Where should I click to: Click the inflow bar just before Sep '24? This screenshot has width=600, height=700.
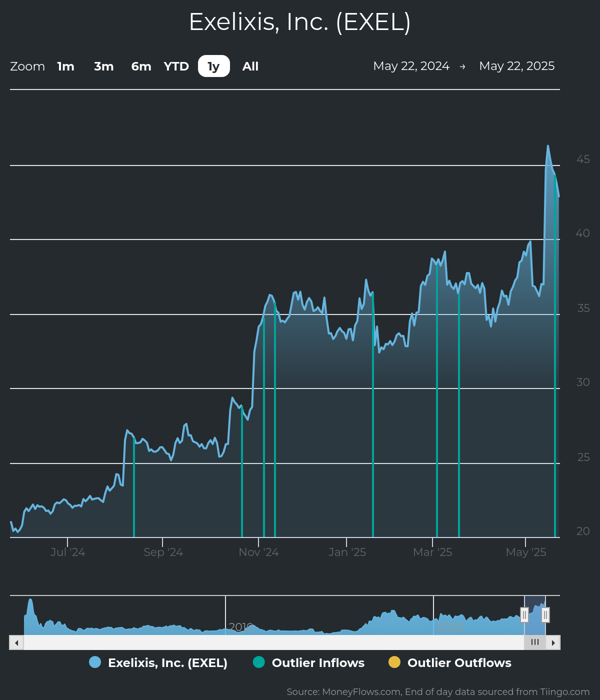point(134,487)
